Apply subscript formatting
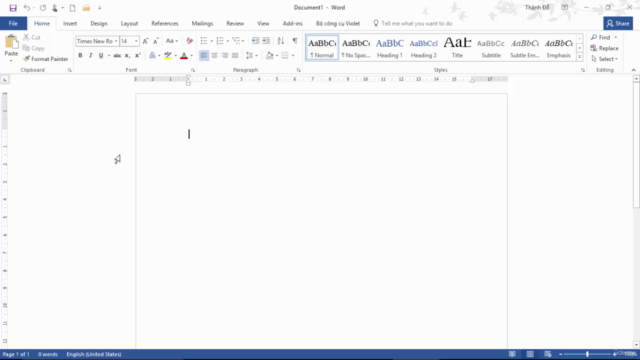640x360 pixels. point(127,56)
